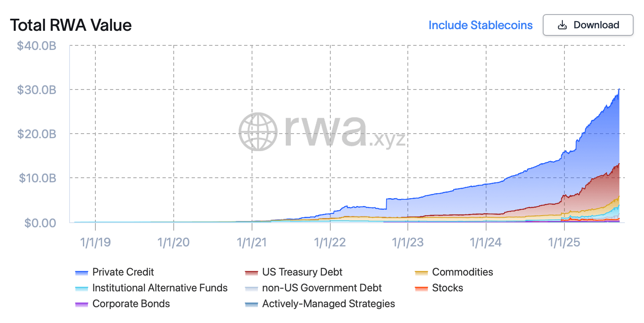Click the Actively-Managed Strategies legend swatch
Screen dimensions: 644x323
click(x=252, y=304)
